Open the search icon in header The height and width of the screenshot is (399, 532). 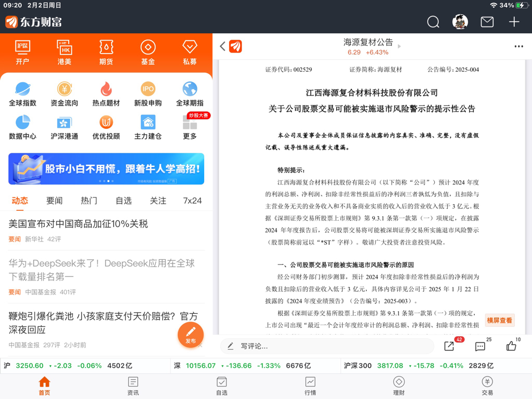tap(433, 22)
